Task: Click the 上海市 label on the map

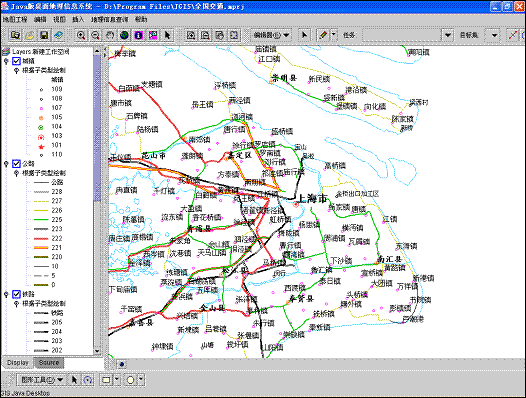Action: click(x=312, y=198)
